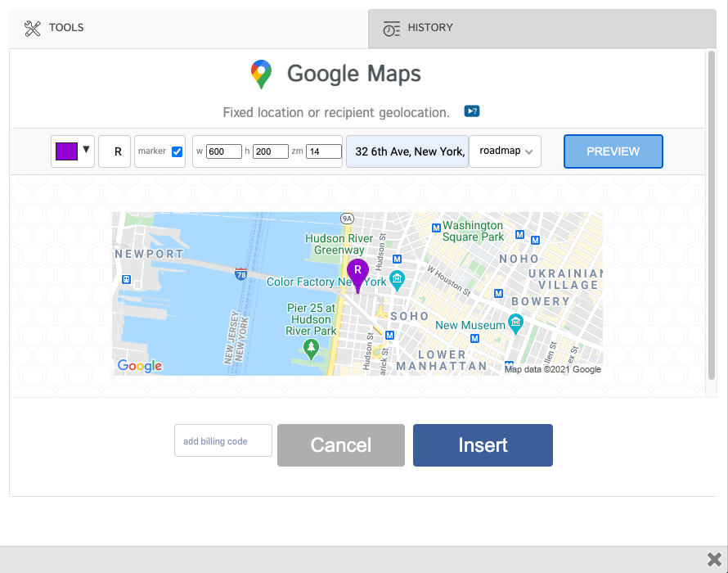
Task: Click the add billing code field
Action: click(223, 440)
